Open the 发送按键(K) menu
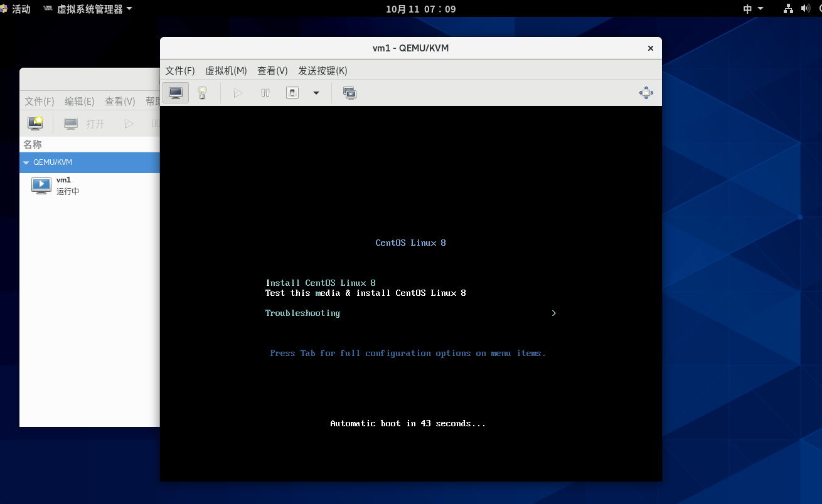Image resolution: width=822 pixels, height=504 pixels. pos(323,70)
